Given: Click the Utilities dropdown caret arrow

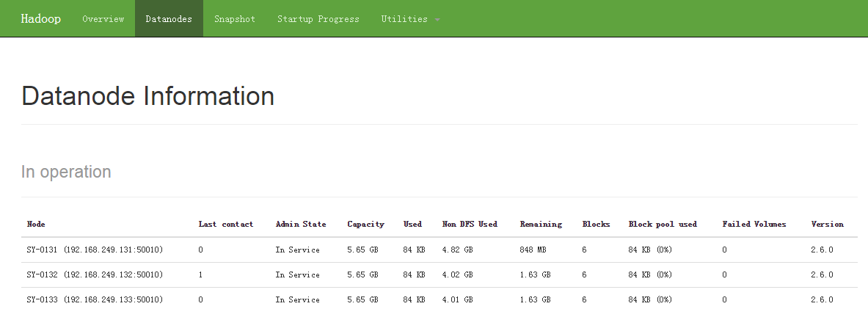Looking at the screenshot, I should click(x=437, y=20).
